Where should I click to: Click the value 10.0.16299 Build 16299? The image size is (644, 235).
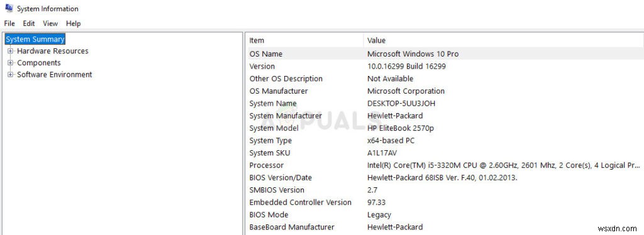pyautogui.click(x=406, y=66)
